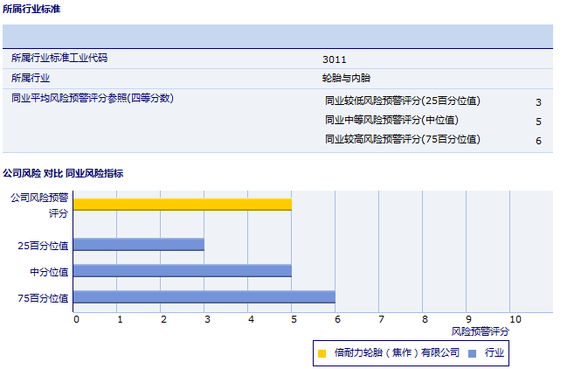Viewport: 588px width, 369px height.
Task: Click the 75百分位值 y-axis label
Action: point(49,298)
